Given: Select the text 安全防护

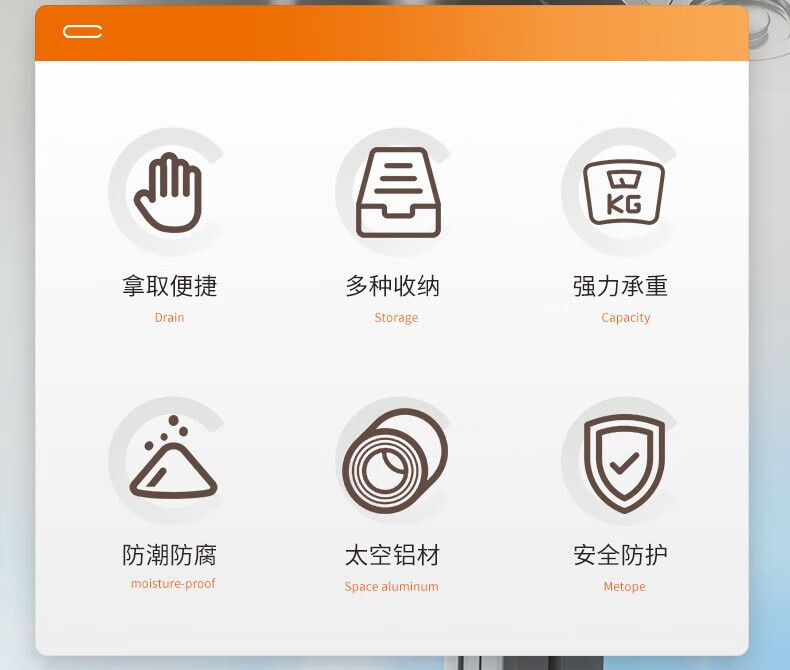Looking at the screenshot, I should [620, 555].
